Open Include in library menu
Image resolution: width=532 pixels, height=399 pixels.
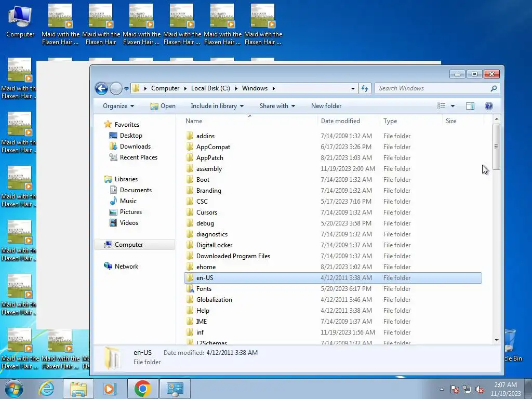217,106
